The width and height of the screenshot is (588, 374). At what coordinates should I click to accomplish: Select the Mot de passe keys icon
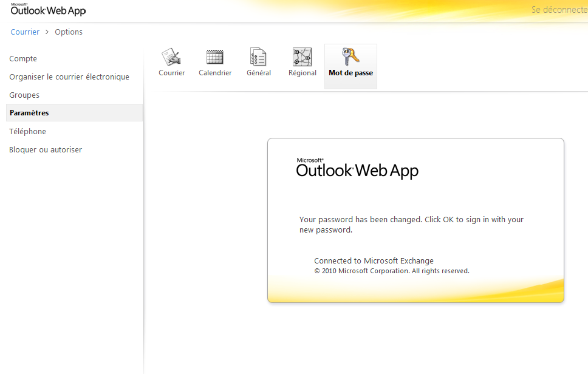pos(350,57)
